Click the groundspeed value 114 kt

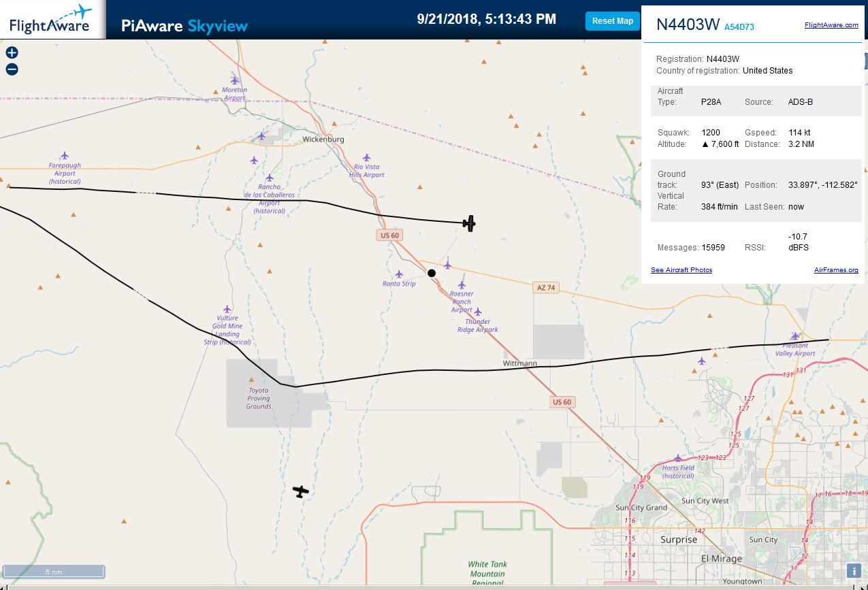click(x=799, y=133)
